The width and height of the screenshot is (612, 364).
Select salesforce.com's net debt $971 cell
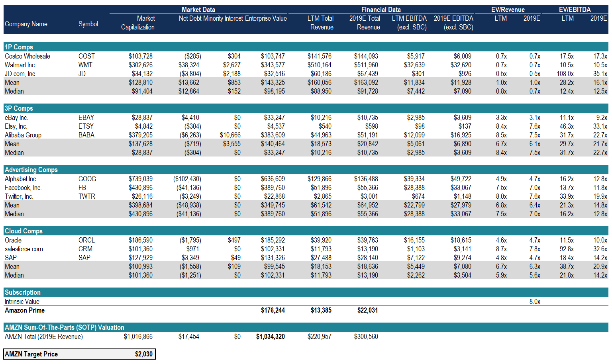click(192, 249)
